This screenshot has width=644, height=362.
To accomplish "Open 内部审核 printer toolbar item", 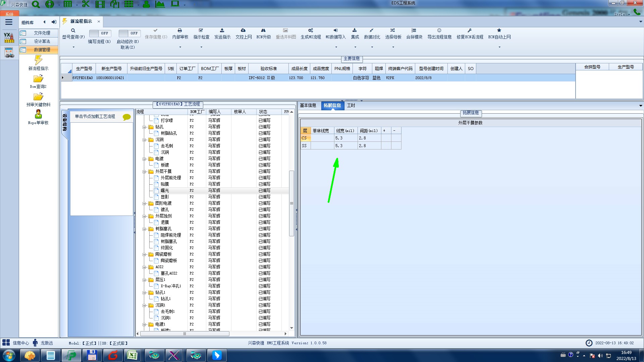I will [180, 31].
